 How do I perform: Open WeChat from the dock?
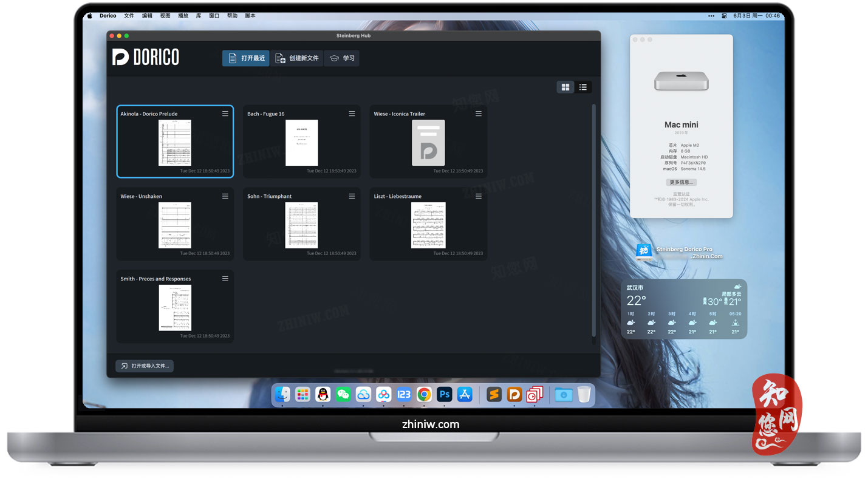click(343, 395)
